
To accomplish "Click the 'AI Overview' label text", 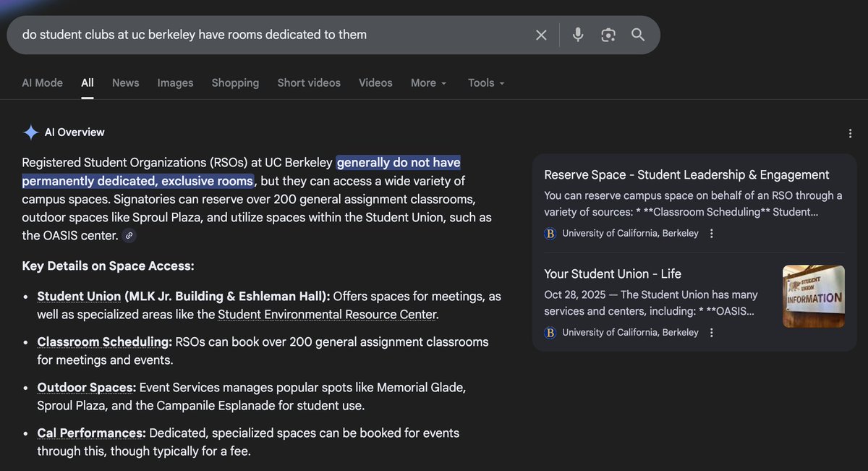I will point(75,132).
